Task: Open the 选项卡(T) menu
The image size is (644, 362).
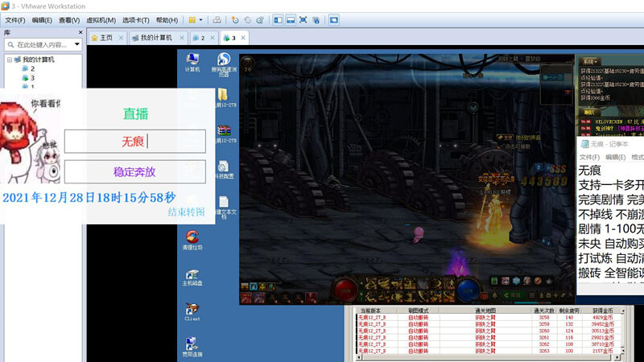Action: click(135, 20)
